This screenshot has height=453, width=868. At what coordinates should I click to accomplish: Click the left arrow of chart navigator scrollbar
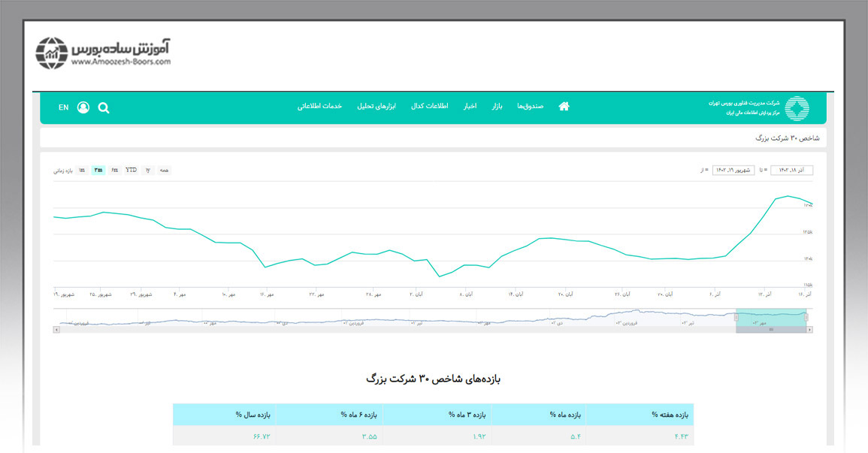click(56, 330)
